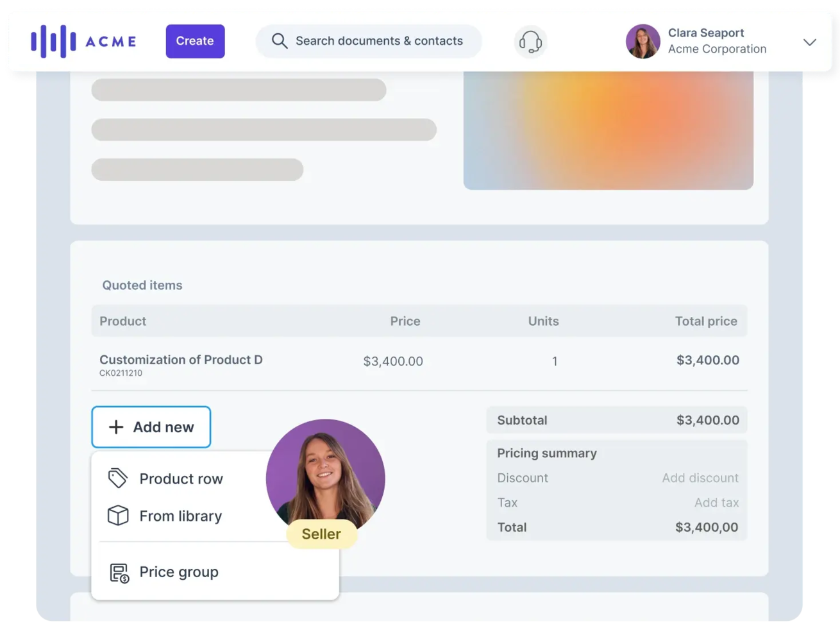Click the Acme Corporation label

pos(717,49)
